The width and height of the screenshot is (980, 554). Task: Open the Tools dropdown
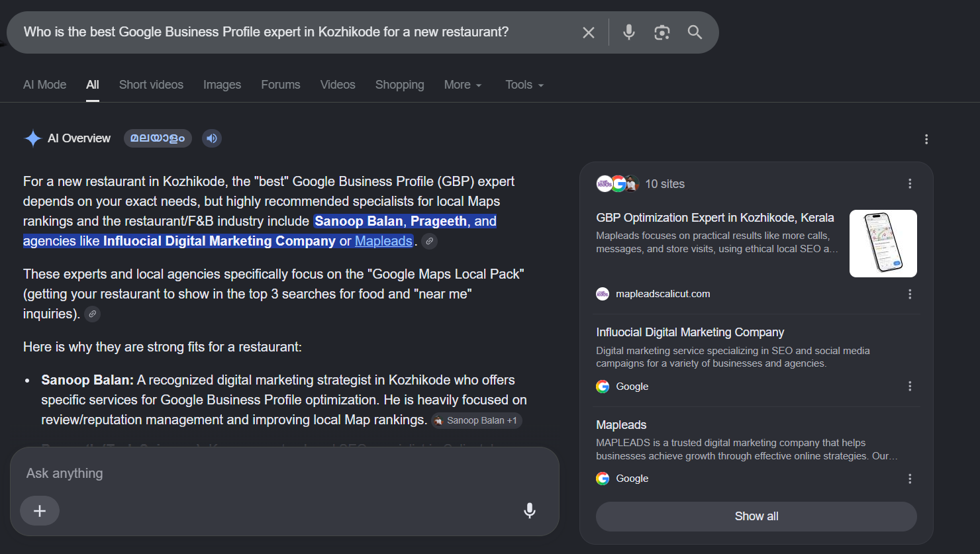point(524,85)
